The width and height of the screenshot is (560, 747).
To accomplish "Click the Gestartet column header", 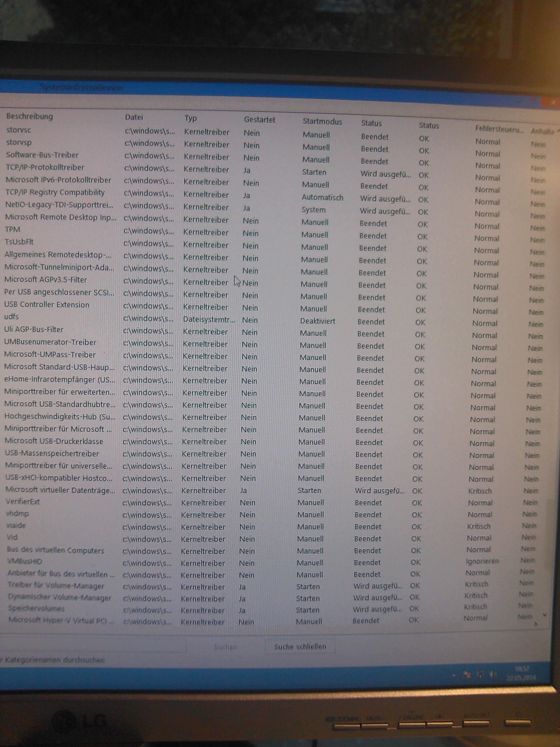I will coord(259,120).
